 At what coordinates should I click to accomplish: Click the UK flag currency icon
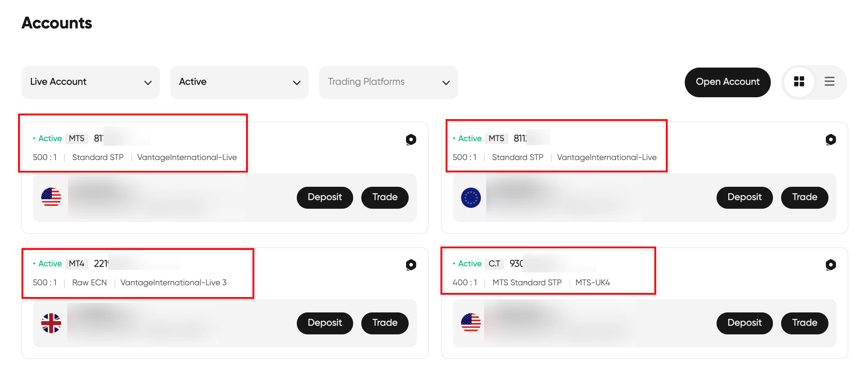tap(51, 323)
